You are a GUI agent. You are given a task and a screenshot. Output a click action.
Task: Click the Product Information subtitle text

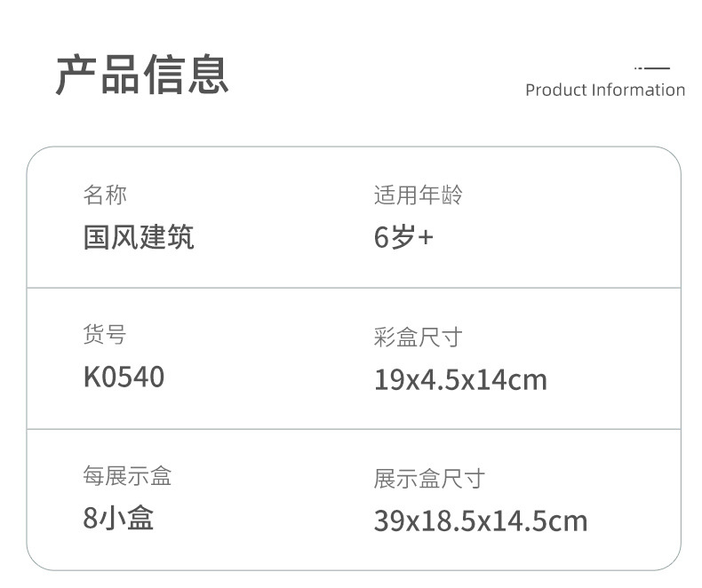pyautogui.click(x=605, y=90)
